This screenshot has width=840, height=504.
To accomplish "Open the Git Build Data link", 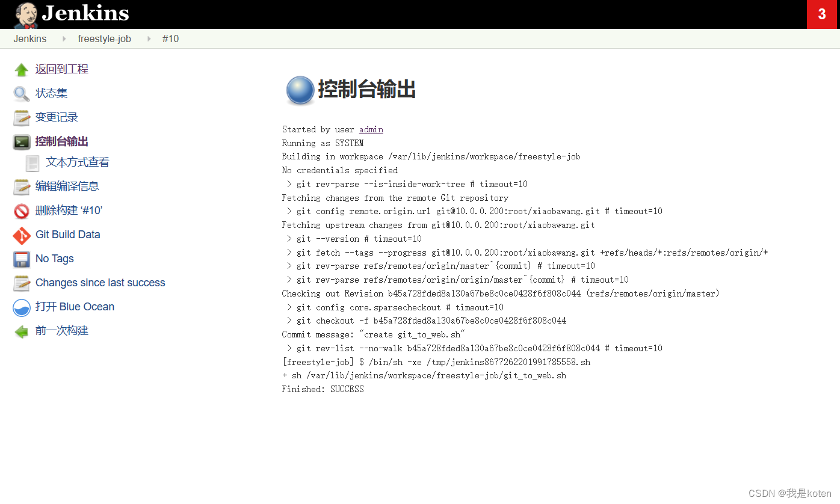I will click(x=68, y=235).
